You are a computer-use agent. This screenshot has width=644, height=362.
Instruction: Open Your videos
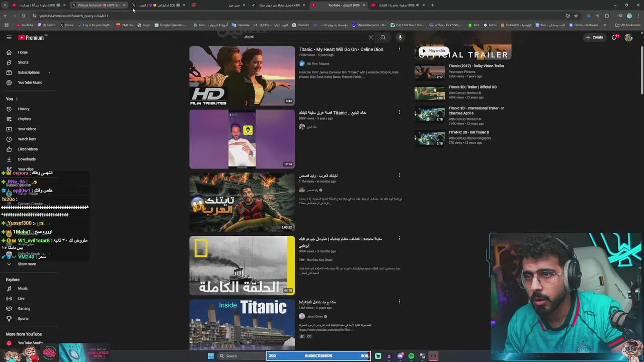27,129
